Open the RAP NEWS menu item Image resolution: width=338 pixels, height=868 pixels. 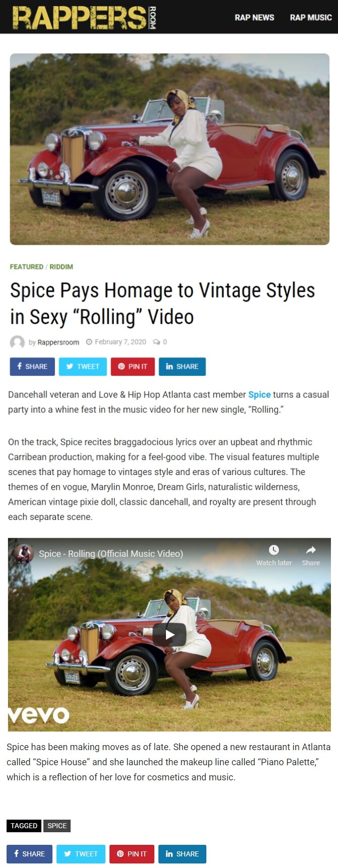254,18
